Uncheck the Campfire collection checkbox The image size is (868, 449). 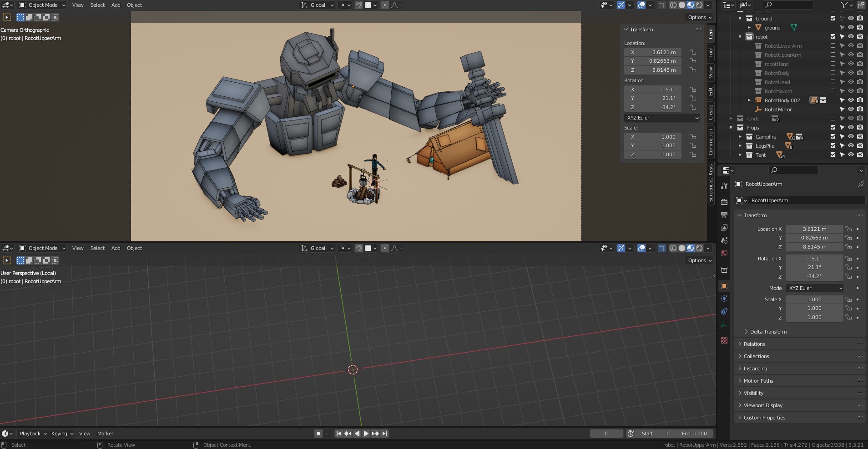coord(833,137)
